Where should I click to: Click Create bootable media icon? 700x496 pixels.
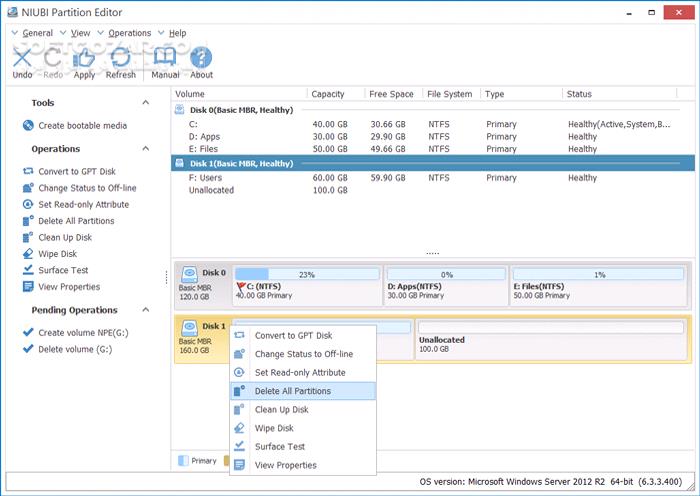tap(28, 125)
